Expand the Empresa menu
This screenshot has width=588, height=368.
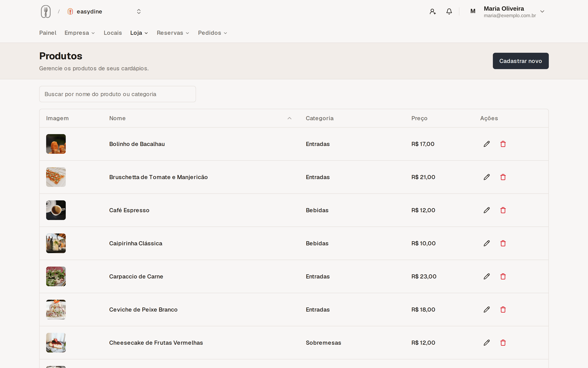(79, 33)
